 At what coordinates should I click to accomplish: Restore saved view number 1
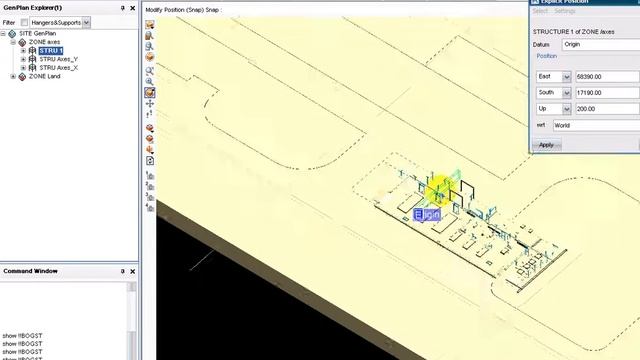pyautogui.click(x=150, y=176)
